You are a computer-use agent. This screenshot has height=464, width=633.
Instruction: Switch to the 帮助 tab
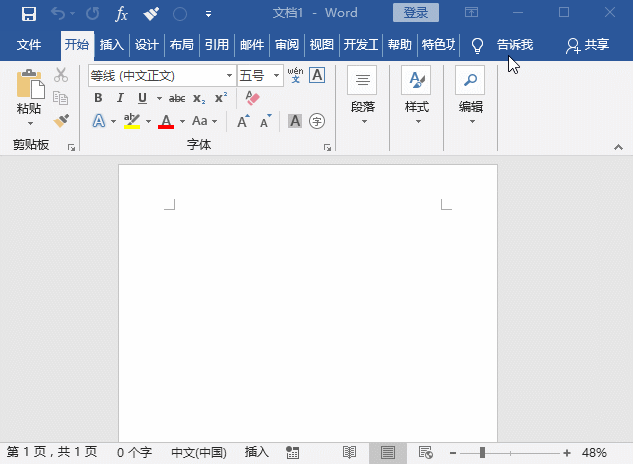(399, 44)
